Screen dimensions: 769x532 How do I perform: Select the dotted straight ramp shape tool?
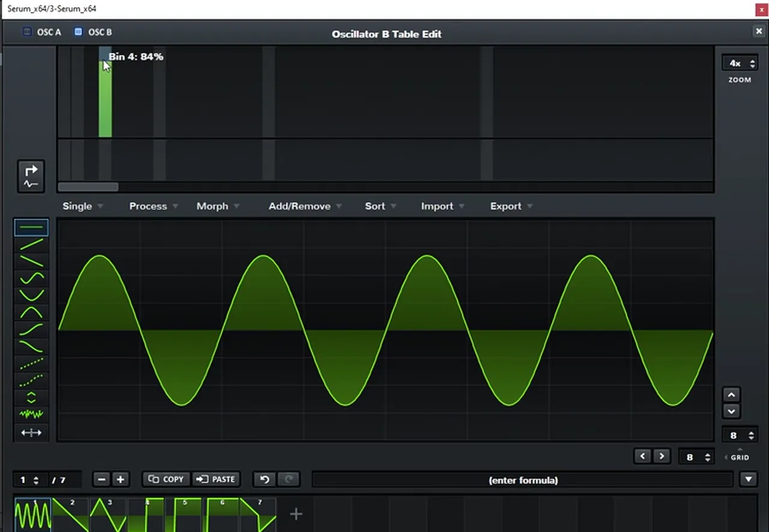31,363
